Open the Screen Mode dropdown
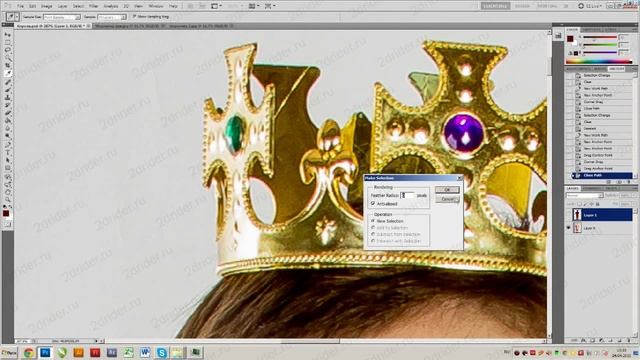 pyautogui.click(x=270, y=6)
